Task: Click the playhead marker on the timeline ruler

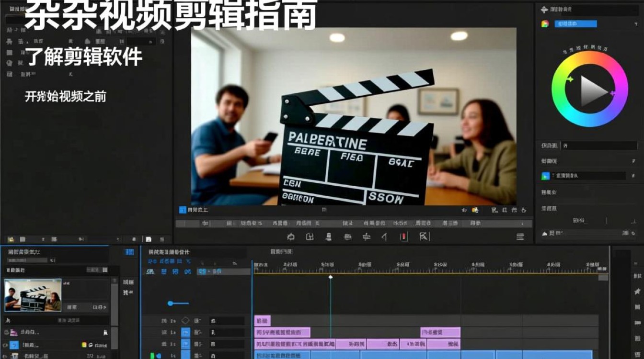Action: coord(330,276)
